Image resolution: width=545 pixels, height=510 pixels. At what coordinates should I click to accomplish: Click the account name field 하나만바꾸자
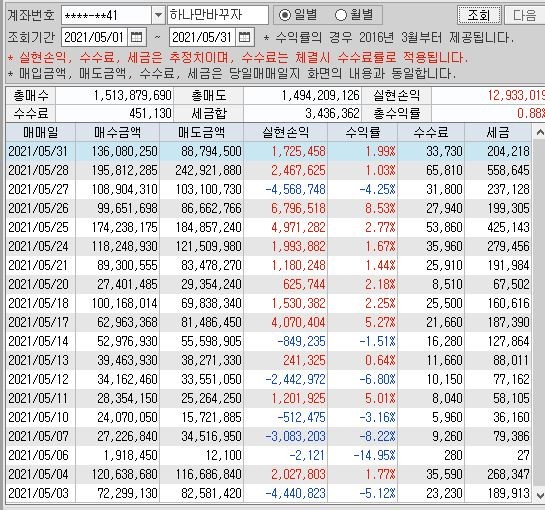coord(218,15)
